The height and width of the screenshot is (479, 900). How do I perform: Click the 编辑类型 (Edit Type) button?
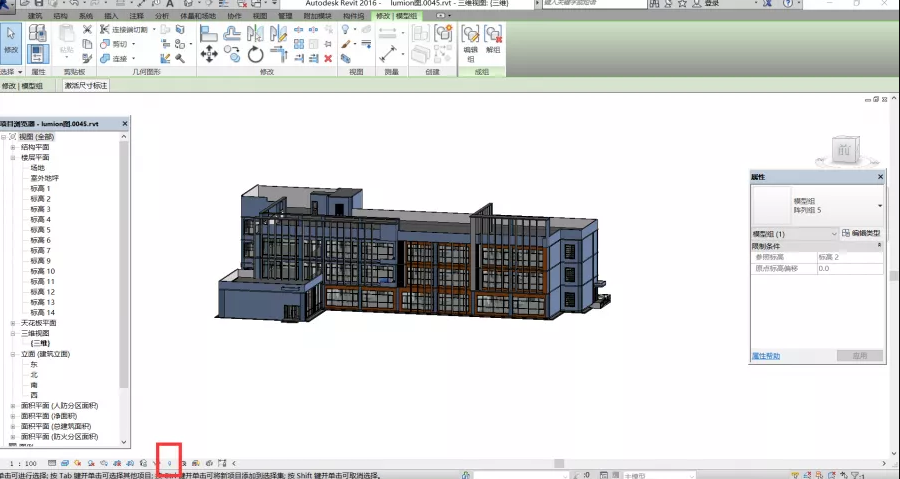(x=861, y=233)
